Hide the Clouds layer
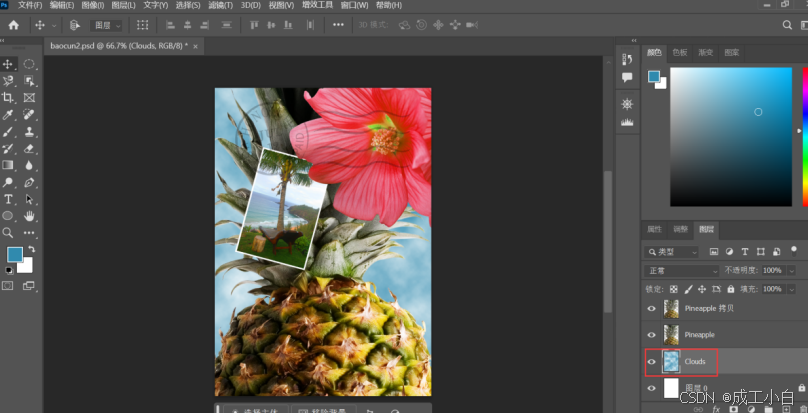Viewport: 808px width, 414px height. pos(651,361)
